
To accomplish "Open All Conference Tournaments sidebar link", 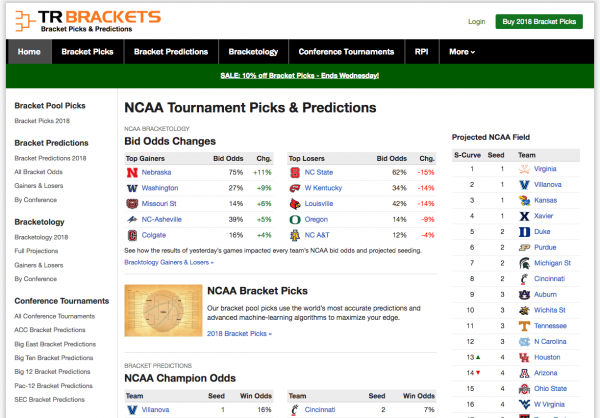I will [55, 316].
